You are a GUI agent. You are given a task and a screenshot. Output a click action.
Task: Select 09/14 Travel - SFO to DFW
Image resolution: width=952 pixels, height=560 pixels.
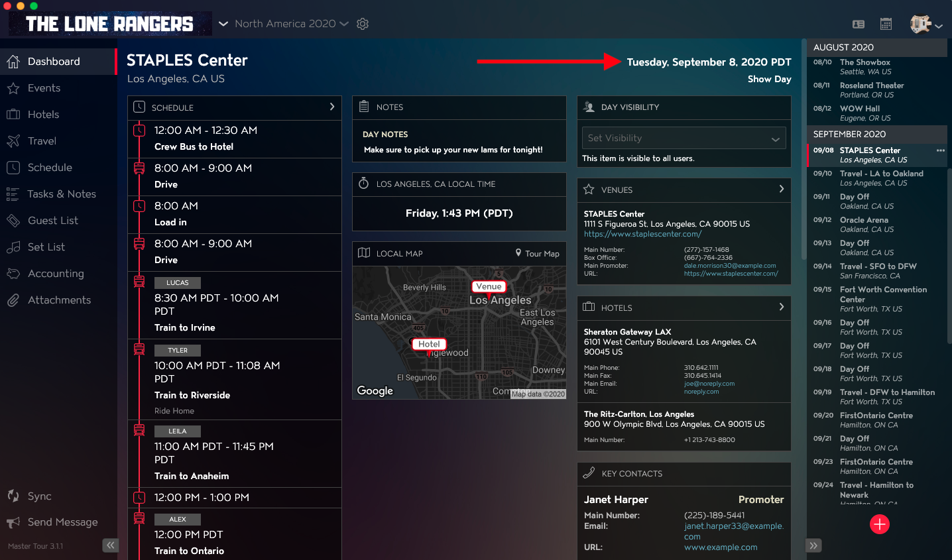coord(876,271)
